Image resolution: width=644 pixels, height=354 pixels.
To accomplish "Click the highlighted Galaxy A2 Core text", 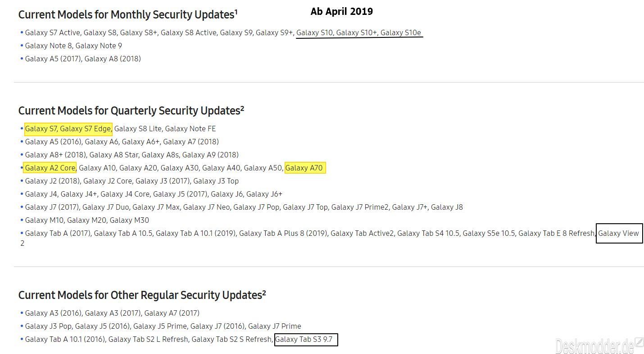I will point(50,168).
